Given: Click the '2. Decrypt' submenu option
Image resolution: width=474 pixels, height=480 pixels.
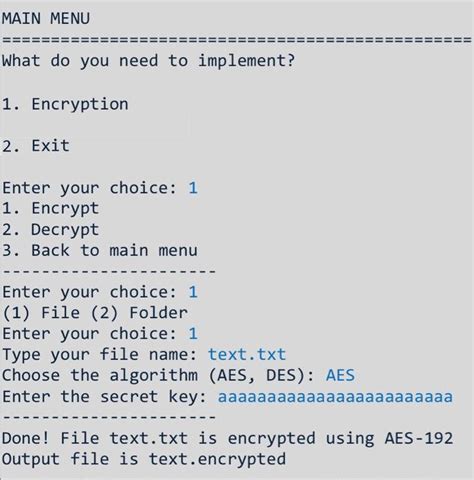Looking at the screenshot, I should [x=51, y=230].
